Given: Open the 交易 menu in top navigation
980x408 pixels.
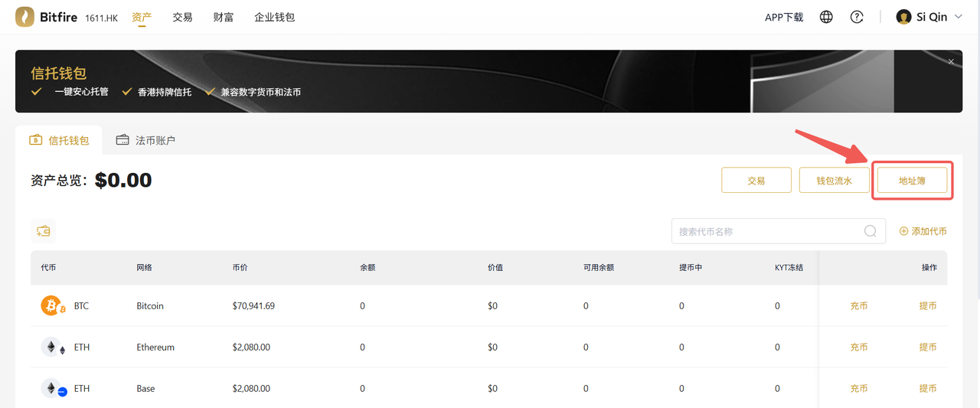Looking at the screenshot, I should click(x=182, y=17).
